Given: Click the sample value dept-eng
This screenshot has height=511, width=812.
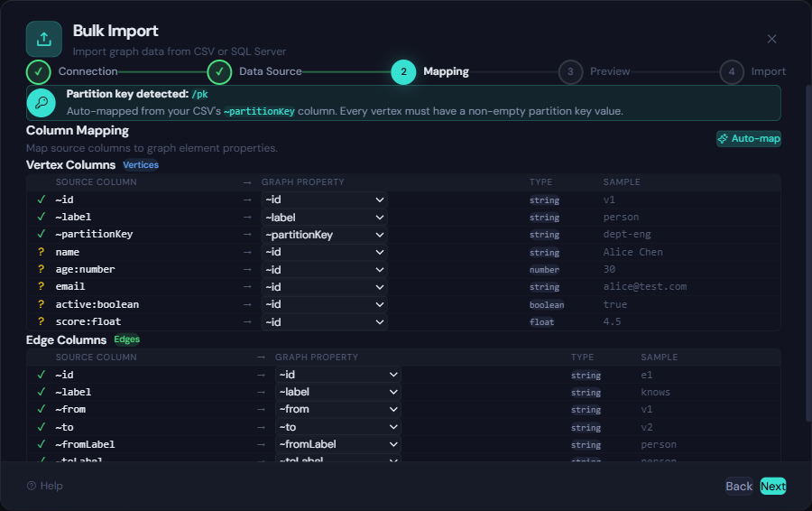Looking at the screenshot, I should pos(627,234).
